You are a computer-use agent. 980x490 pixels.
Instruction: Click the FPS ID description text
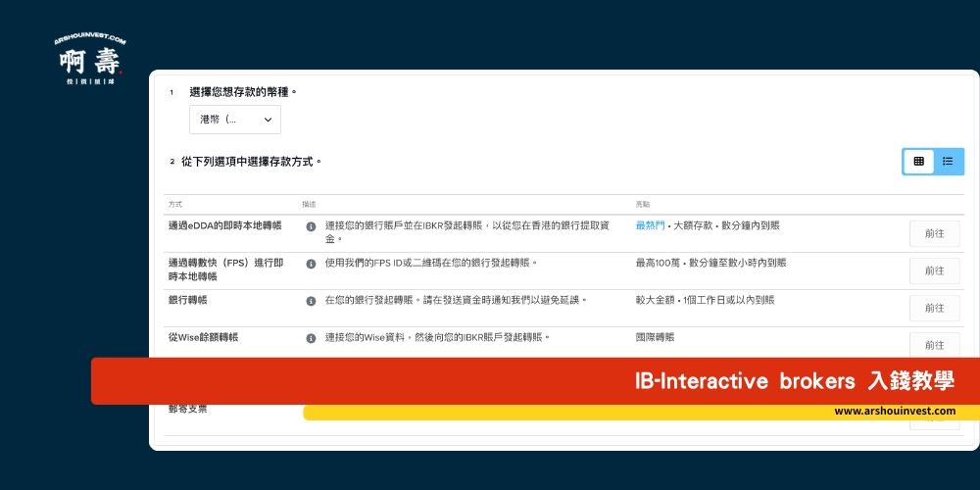click(431, 263)
